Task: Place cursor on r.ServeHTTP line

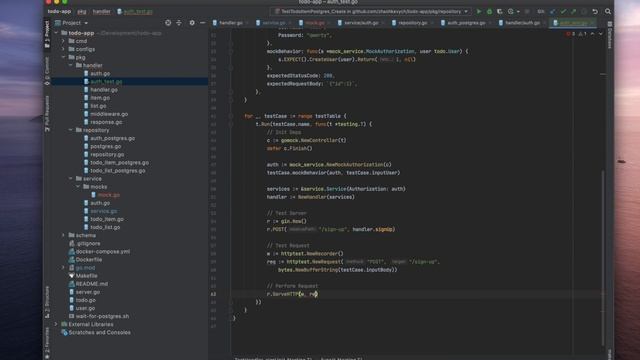Action: pos(416,294)
